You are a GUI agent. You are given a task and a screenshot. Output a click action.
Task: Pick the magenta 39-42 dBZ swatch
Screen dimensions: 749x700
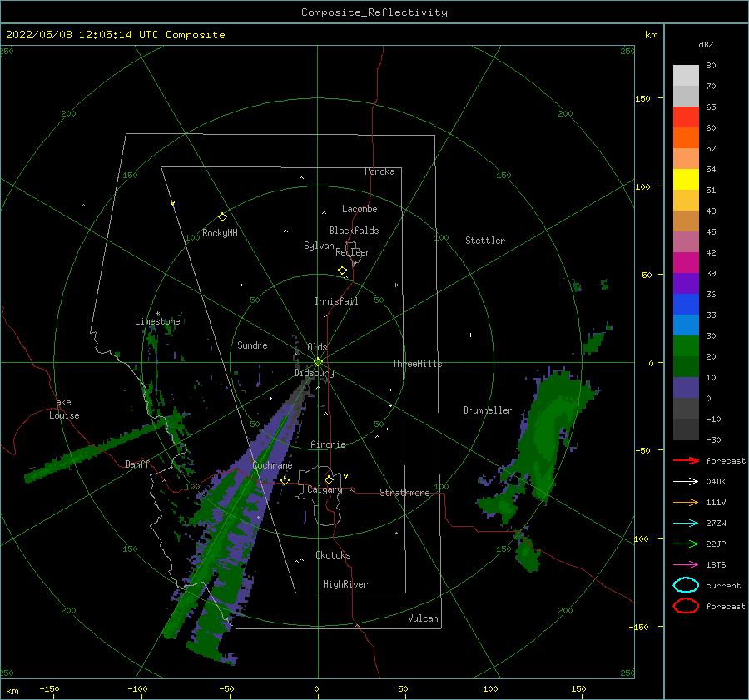point(686,263)
